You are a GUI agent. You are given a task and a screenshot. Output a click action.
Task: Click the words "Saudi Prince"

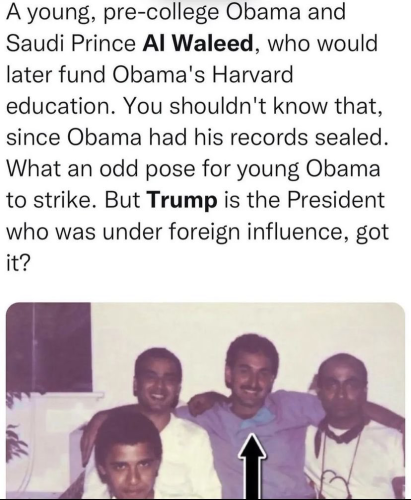[x=71, y=43]
